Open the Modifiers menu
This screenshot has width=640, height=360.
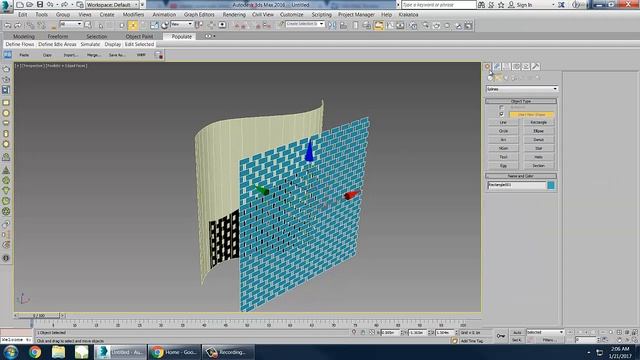(x=133, y=14)
